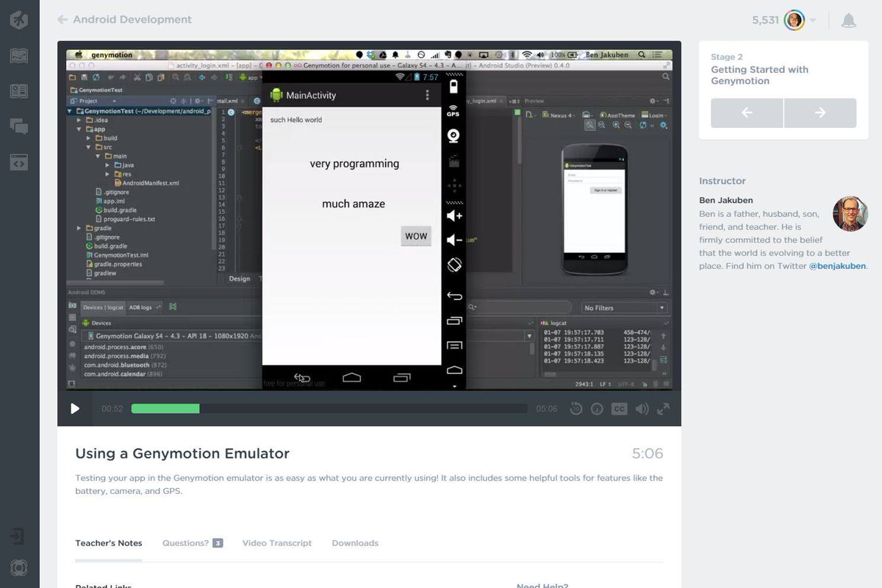Seek using the video progress bar

[329, 409]
